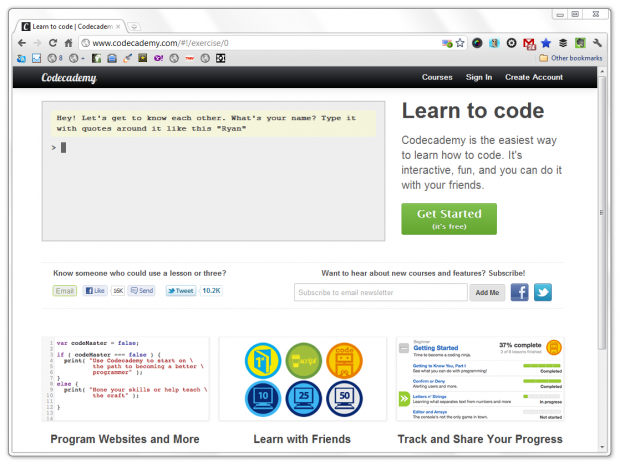The image size is (620, 464).
Task: Focus the Subscribe to email newsletter field
Action: click(380, 292)
